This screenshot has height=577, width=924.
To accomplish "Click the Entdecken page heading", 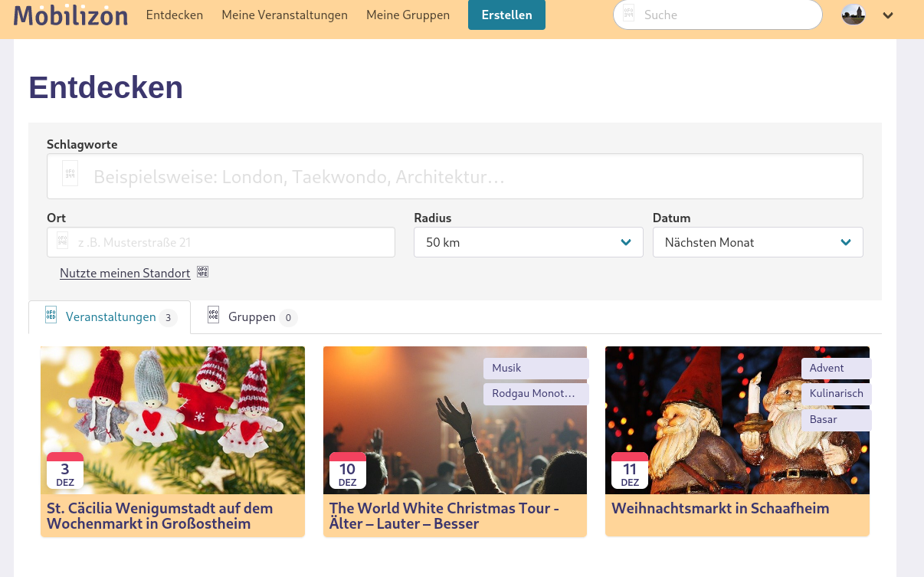I will pos(106,87).
